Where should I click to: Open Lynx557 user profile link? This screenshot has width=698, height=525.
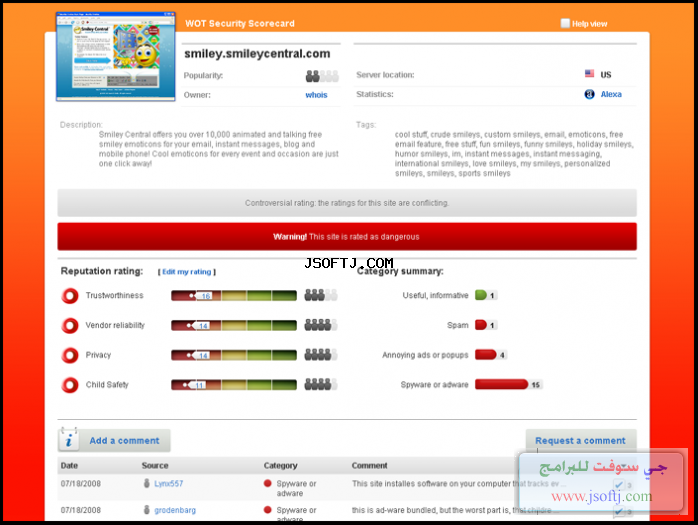click(169, 484)
